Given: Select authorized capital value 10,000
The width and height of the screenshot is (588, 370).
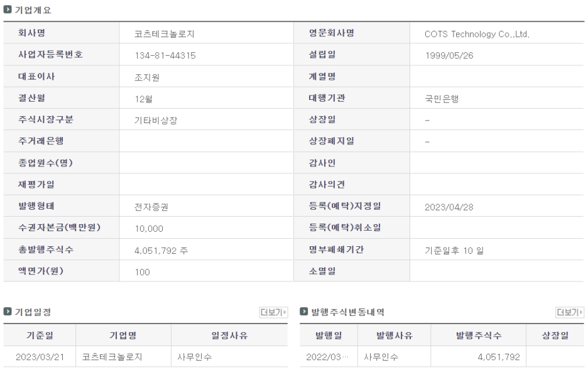Looking at the screenshot, I should (149, 229).
